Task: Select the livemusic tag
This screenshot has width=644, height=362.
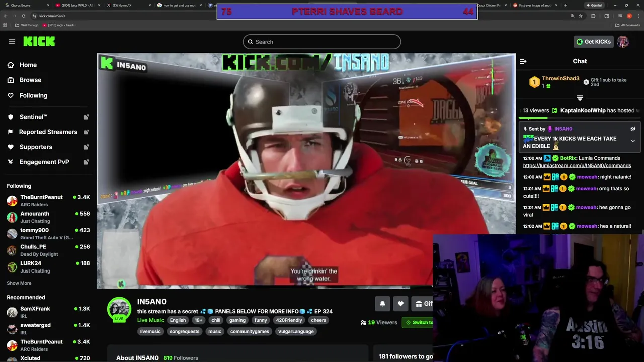Action: (x=150, y=331)
